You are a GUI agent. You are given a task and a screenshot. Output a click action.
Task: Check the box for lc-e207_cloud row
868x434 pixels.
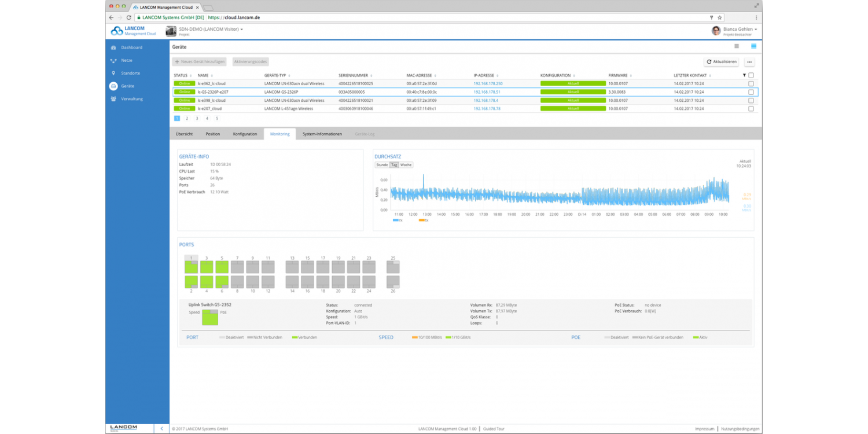[751, 109]
